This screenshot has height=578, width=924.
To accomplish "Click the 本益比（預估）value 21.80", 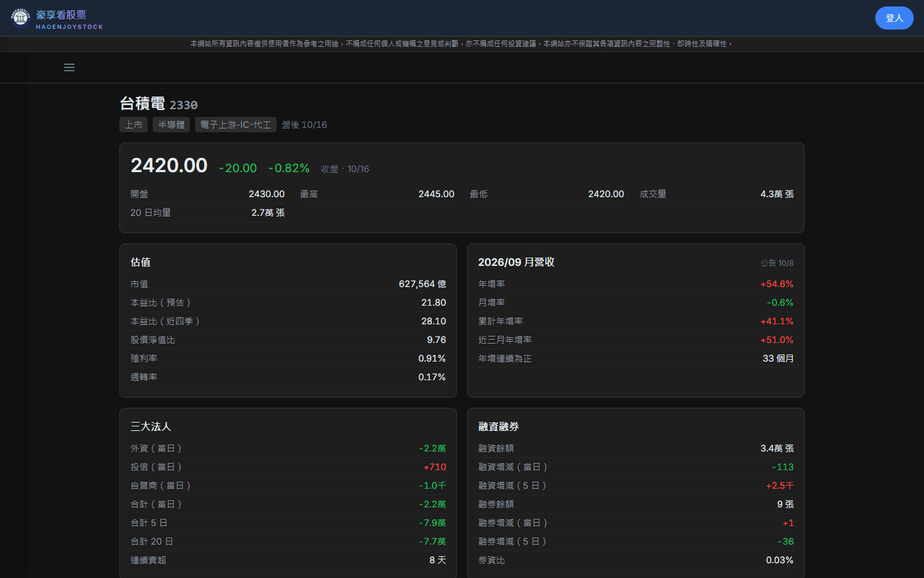I will 434,302.
